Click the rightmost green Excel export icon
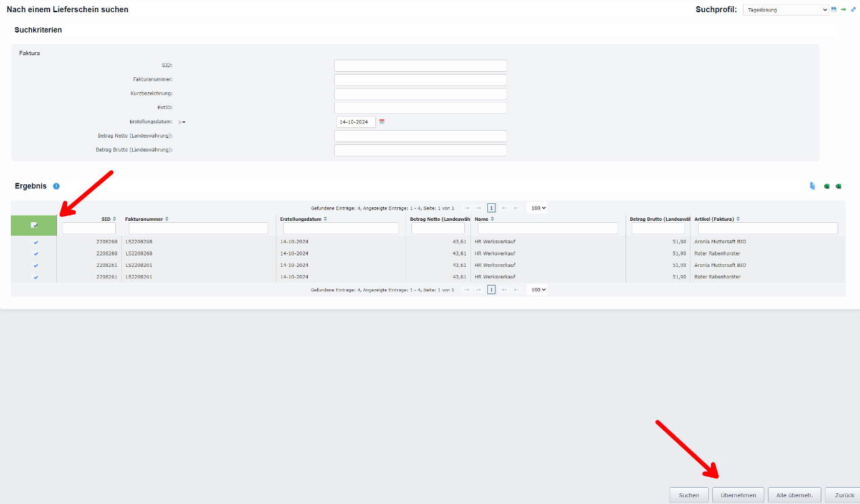Image resolution: width=860 pixels, height=504 pixels. (x=838, y=186)
